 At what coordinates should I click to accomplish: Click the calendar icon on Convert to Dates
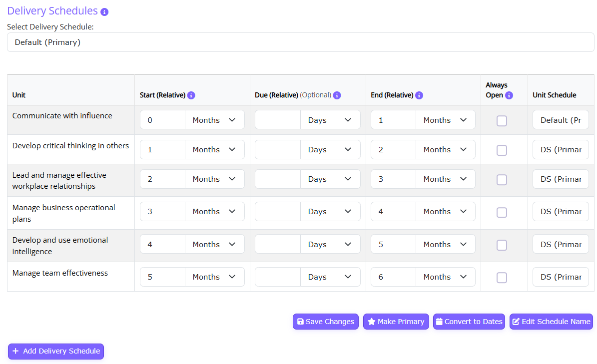439,322
